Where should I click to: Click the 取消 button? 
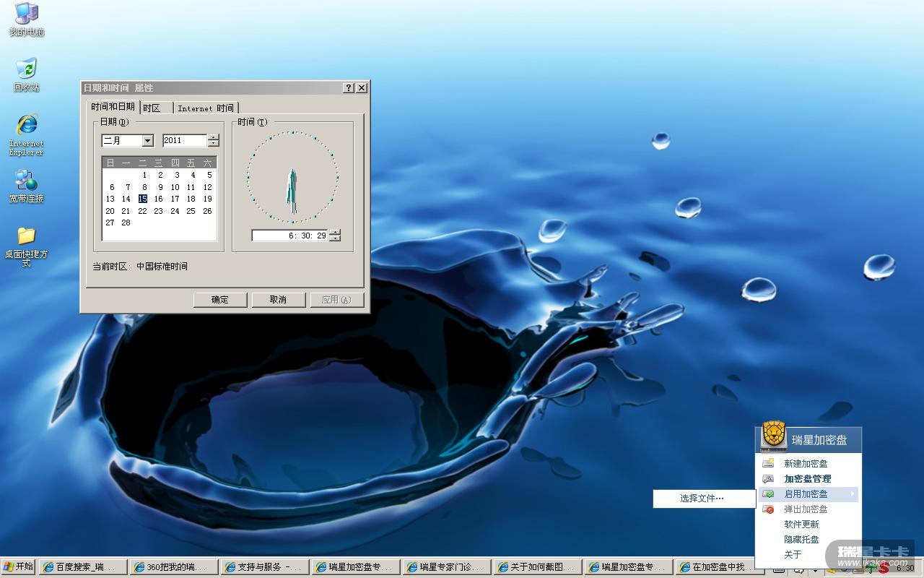click(278, 300)
